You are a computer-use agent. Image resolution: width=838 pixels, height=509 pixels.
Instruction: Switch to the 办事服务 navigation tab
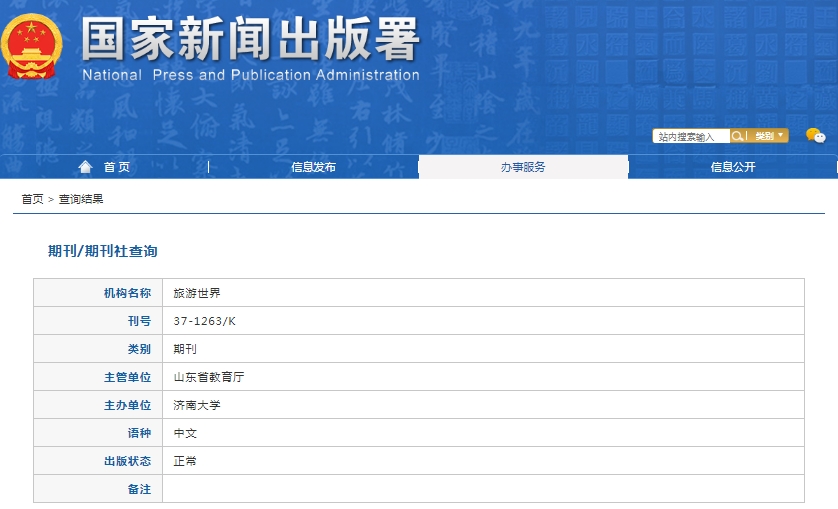(x=523, y=167)
